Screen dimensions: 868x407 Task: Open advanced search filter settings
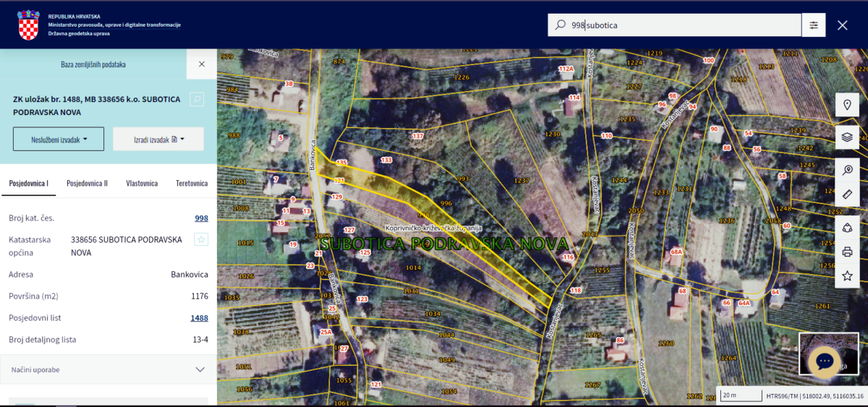tap(814, 25)
